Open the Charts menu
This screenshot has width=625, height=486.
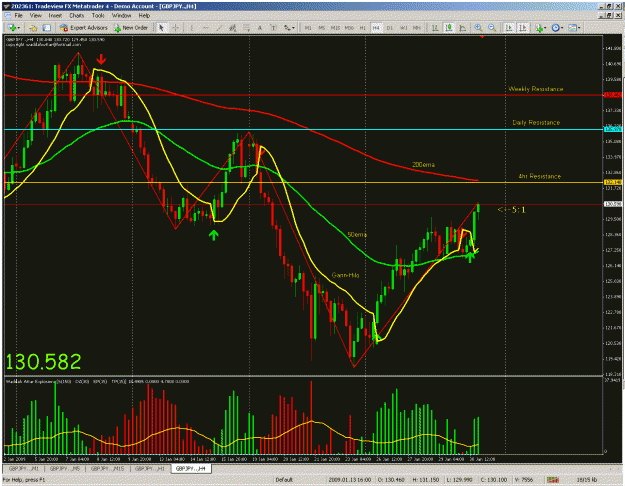point(77,16)
